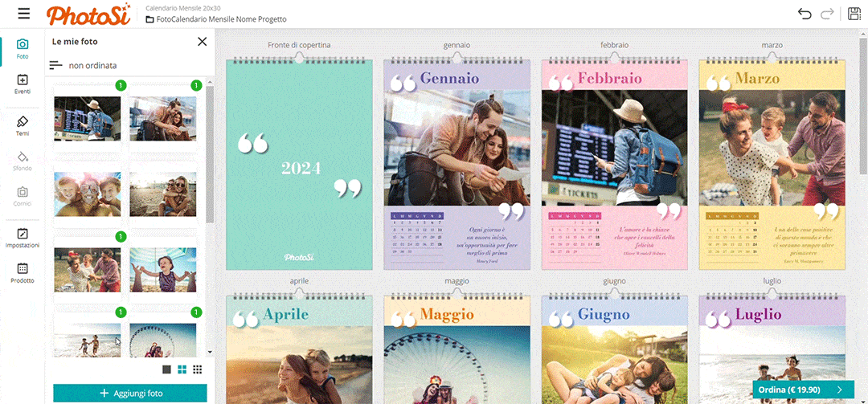Screen dimensions: 868x404
Task: Click the 'febbraio' page label
Action: click(615, 45)
